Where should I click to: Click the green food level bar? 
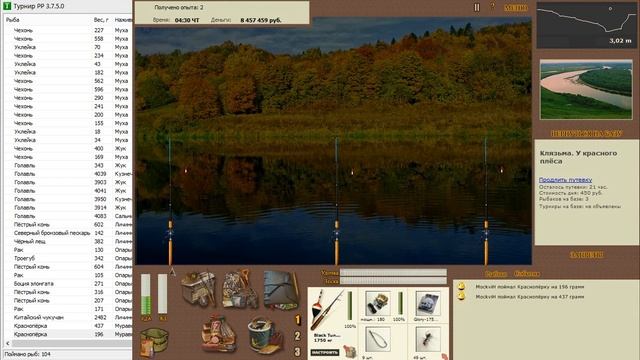146,294
